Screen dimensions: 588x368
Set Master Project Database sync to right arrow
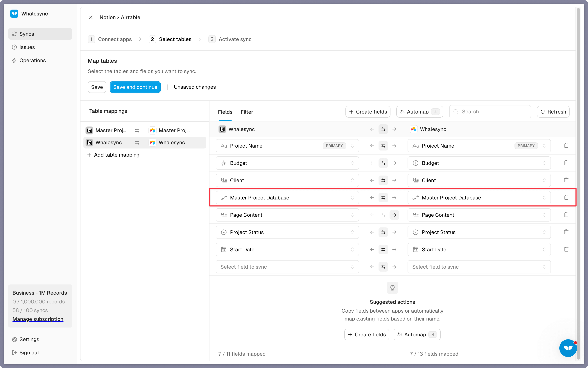(394, 198)
